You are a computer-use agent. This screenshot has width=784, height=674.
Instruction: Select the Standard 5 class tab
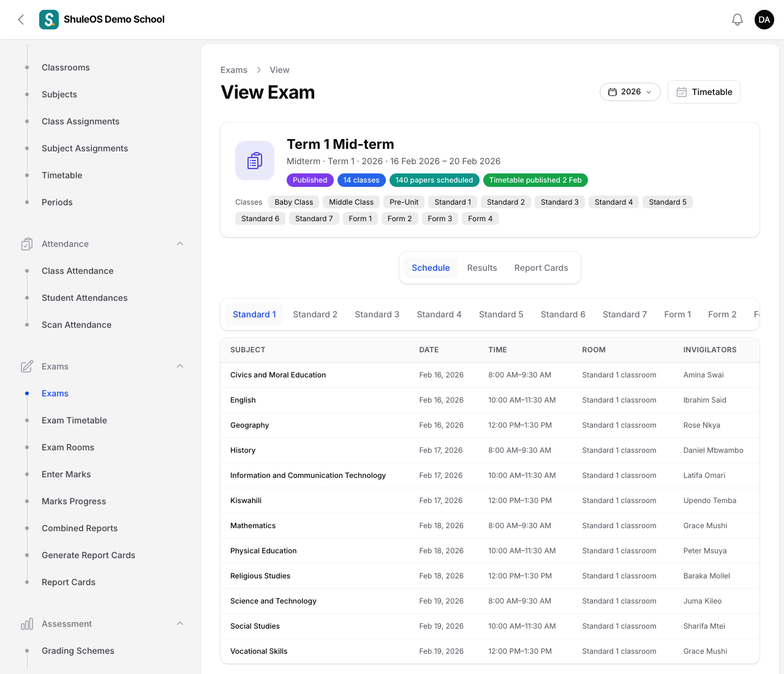(x=501, y=314)
